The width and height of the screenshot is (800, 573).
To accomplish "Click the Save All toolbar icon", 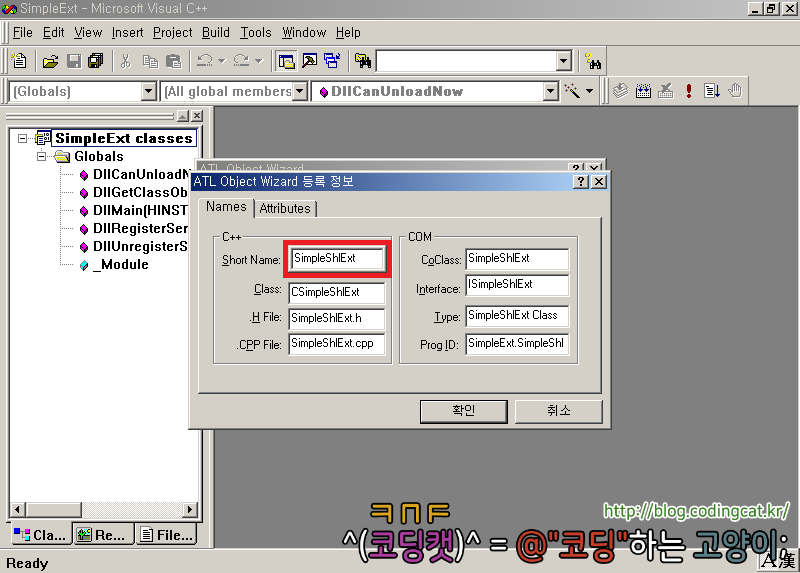I will tap(95, 61).
